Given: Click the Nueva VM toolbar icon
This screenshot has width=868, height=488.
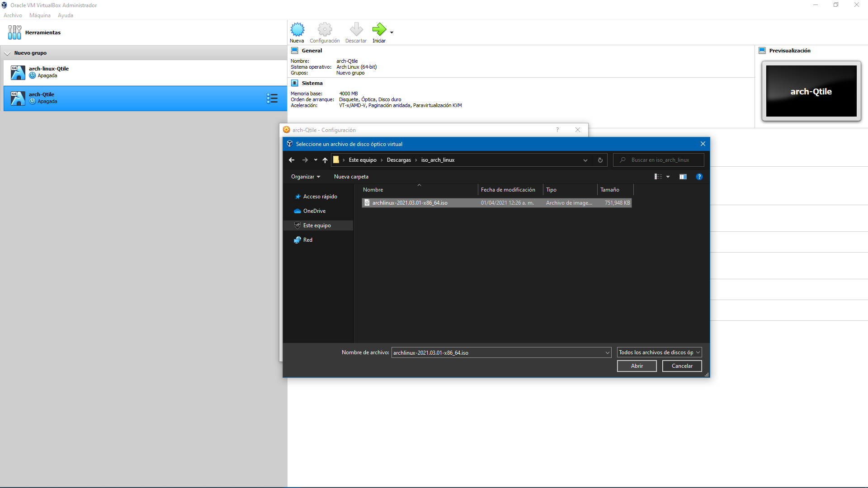Looking at the screenshot, I should 297,30.
